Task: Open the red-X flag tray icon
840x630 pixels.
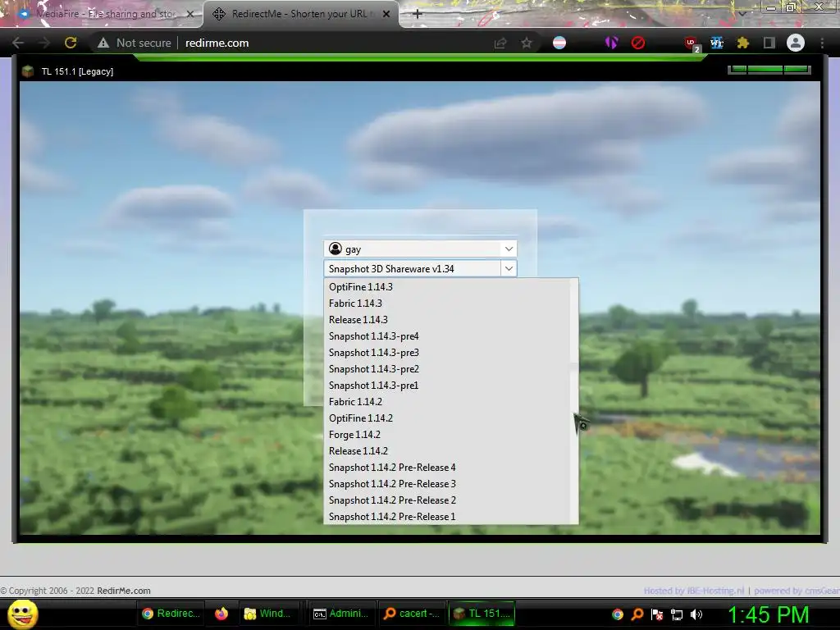Action: pos(657,614)
